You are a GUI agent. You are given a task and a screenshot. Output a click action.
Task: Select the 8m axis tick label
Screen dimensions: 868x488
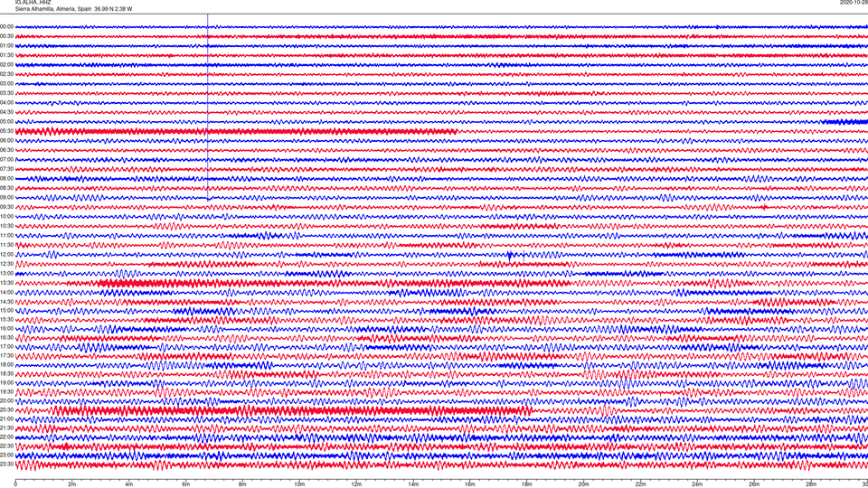tap(242, 484)
